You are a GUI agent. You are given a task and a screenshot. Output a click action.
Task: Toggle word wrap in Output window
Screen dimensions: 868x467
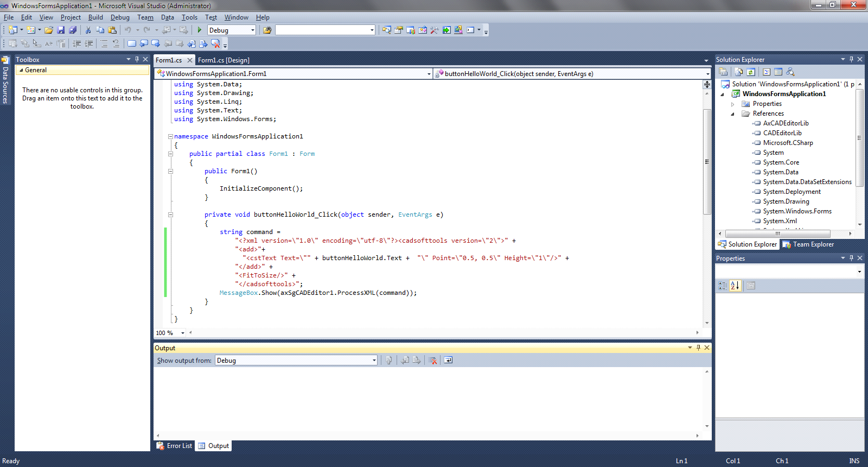pos(448,360)
